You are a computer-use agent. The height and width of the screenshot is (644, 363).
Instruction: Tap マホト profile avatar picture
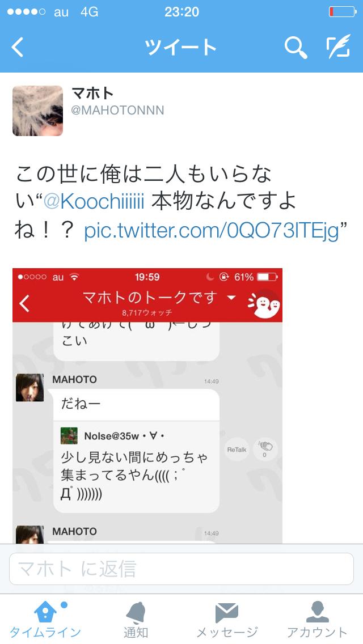[x=38, y=111]
